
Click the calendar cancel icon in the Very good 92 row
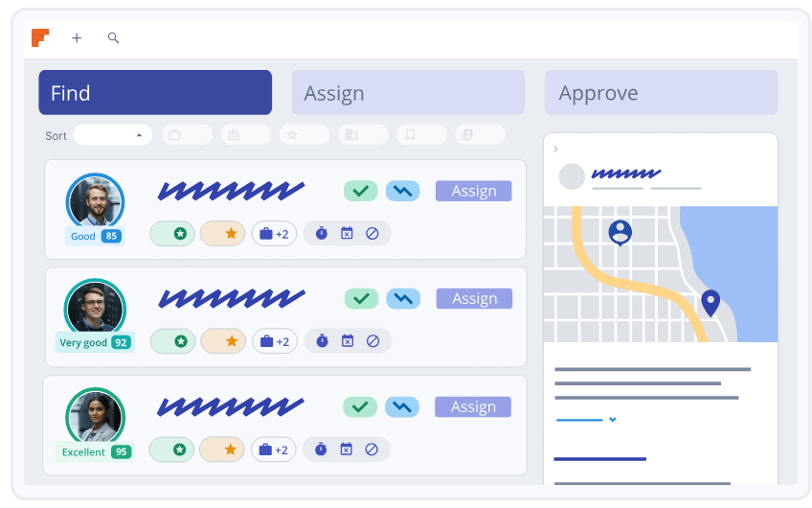click(x=348, y=340)
